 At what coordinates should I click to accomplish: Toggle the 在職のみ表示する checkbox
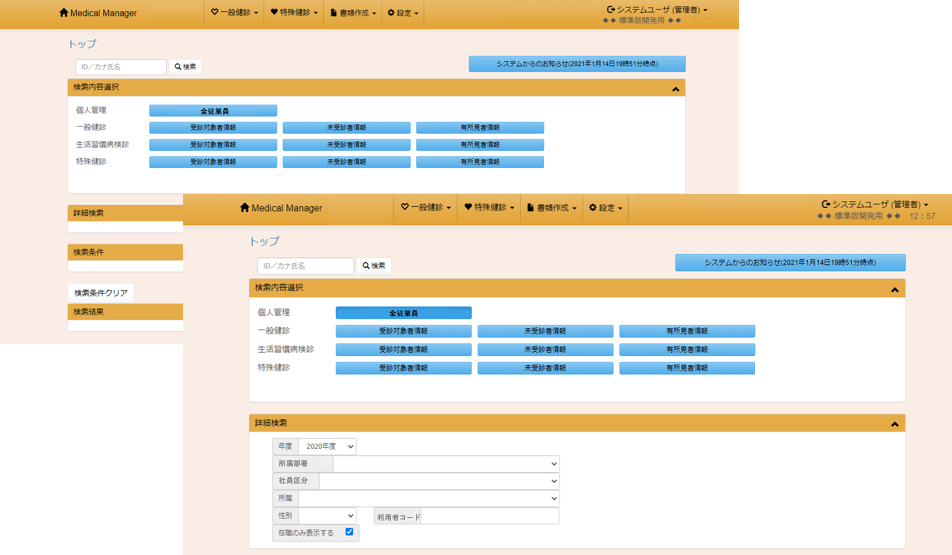[x=349, y=533]
